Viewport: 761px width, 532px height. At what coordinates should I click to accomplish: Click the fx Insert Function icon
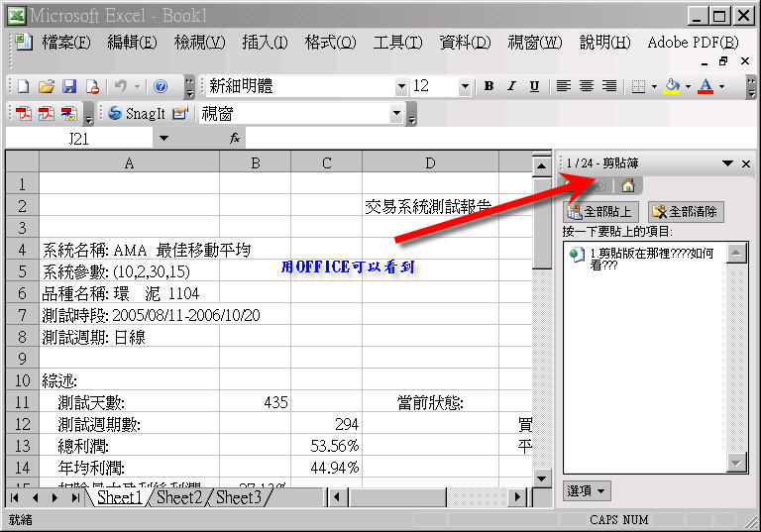click(x=235, y=139)
